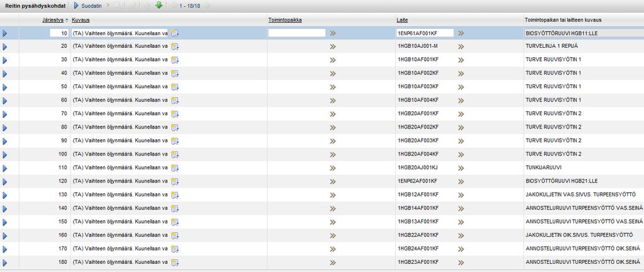Open Toimintopaikka detail menu chevrons in row 30
This screenshot has width=644, height=272.
[332, 60]
